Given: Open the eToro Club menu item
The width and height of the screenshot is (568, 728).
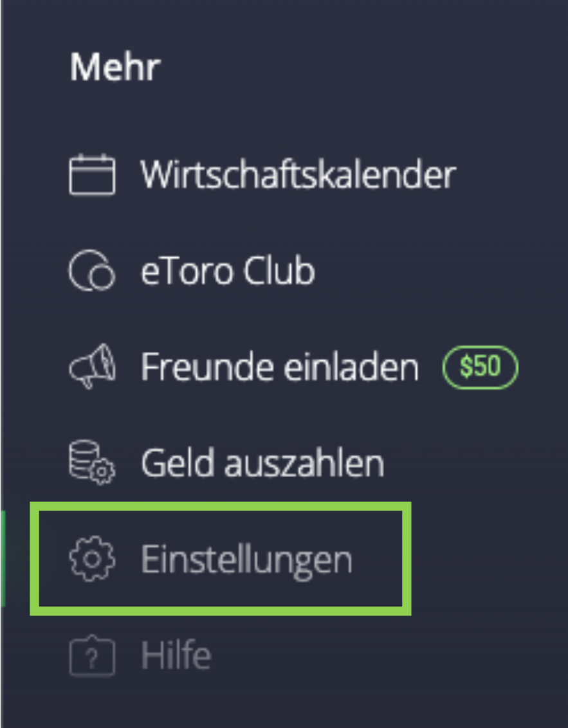Looking at the screenshot, I should point(192,271).
